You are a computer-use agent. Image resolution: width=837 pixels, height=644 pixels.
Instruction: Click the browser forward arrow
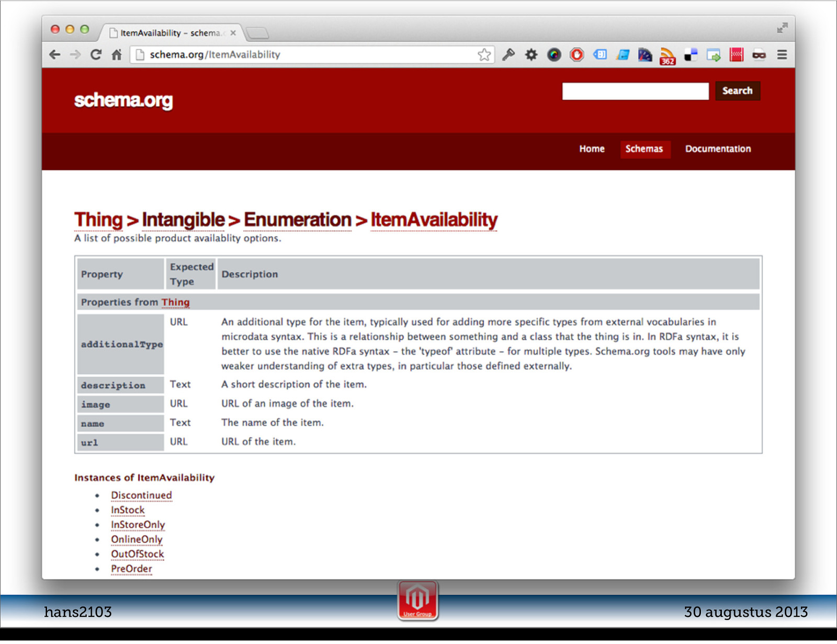click(x=75, y=54)
